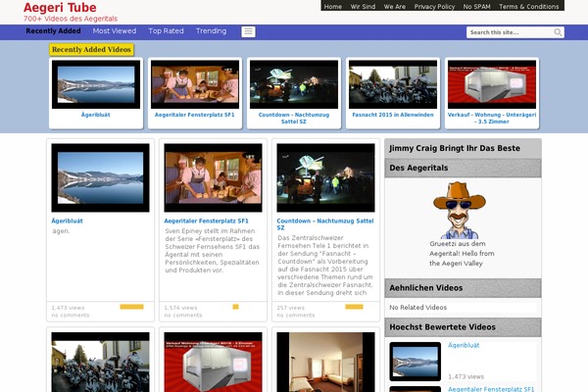Open the Wir Sind page
Image resolution: width=588 pixels, height=392 pixels.
point(363,7)
